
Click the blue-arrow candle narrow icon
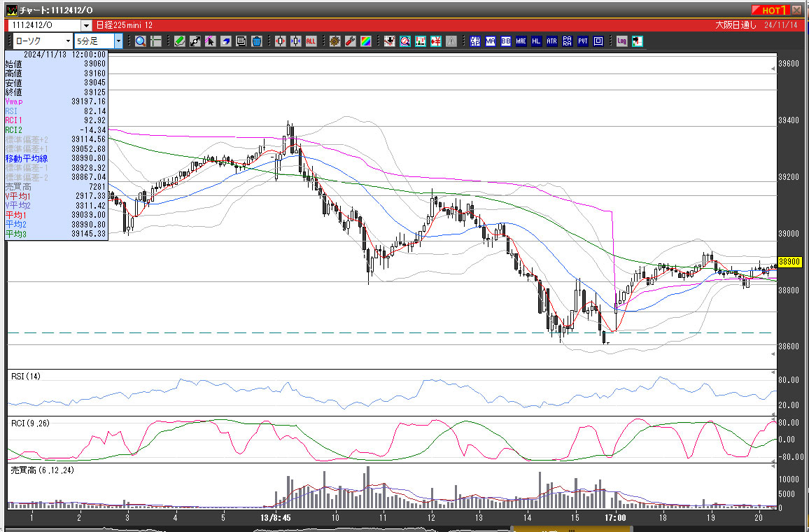coord(295,41)
